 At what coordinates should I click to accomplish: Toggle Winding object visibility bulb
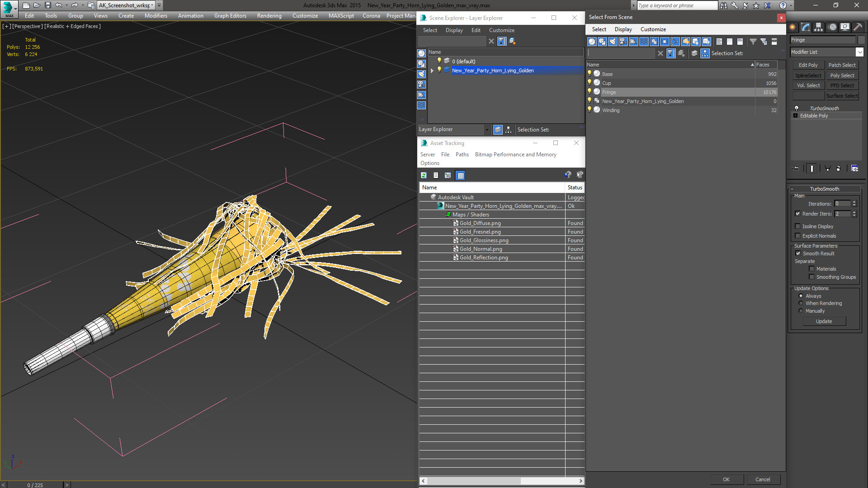pos(590,110)
